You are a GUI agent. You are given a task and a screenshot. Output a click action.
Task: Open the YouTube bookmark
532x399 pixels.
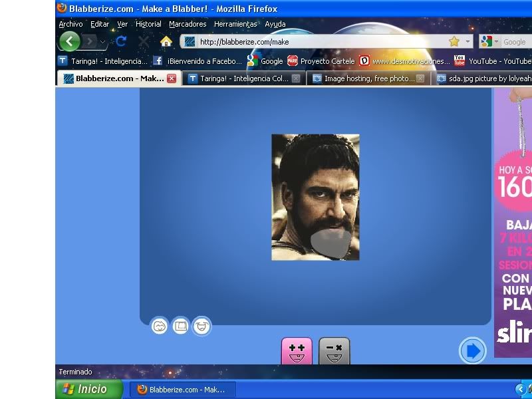coord(493,61)
